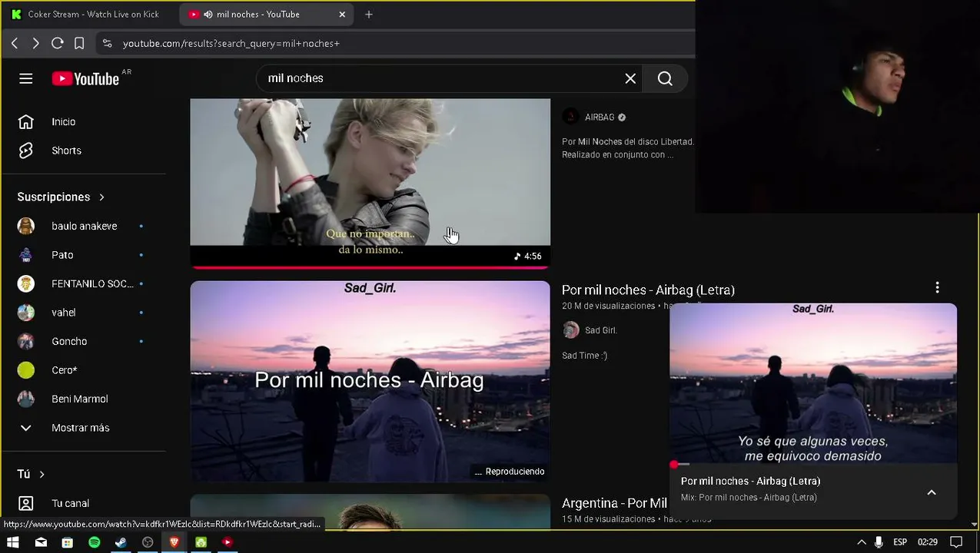Open green Android app in taskbar
980x553 pixels.
201,542
